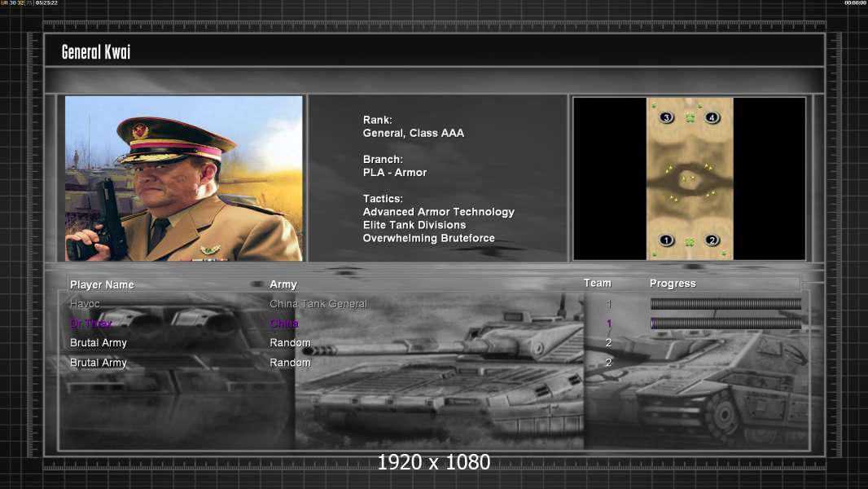Click green supply icon between positions 3 and 4
The image size is (868, 489).
[x=690, y=117]
